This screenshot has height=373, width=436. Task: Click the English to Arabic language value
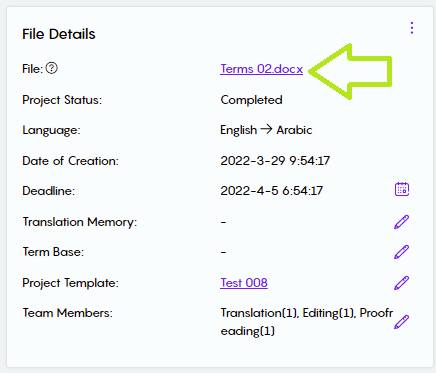coord(266,130)
